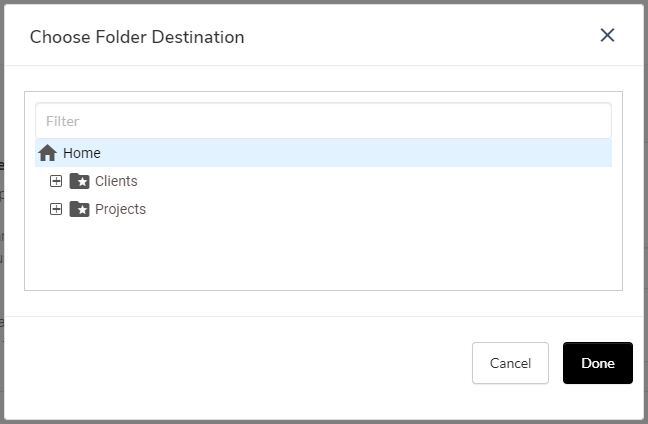Click empty space below Projects folder

point(323,254)
